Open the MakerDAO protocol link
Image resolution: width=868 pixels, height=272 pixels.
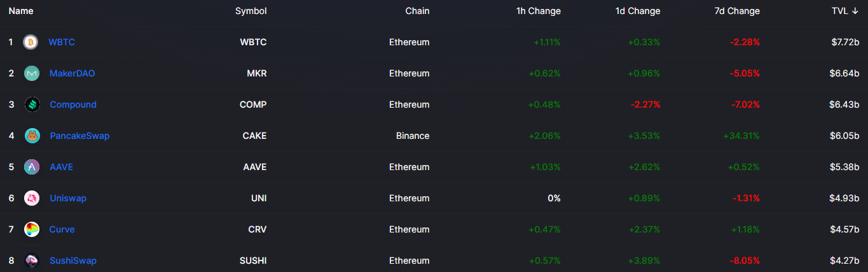coord(72,73)
